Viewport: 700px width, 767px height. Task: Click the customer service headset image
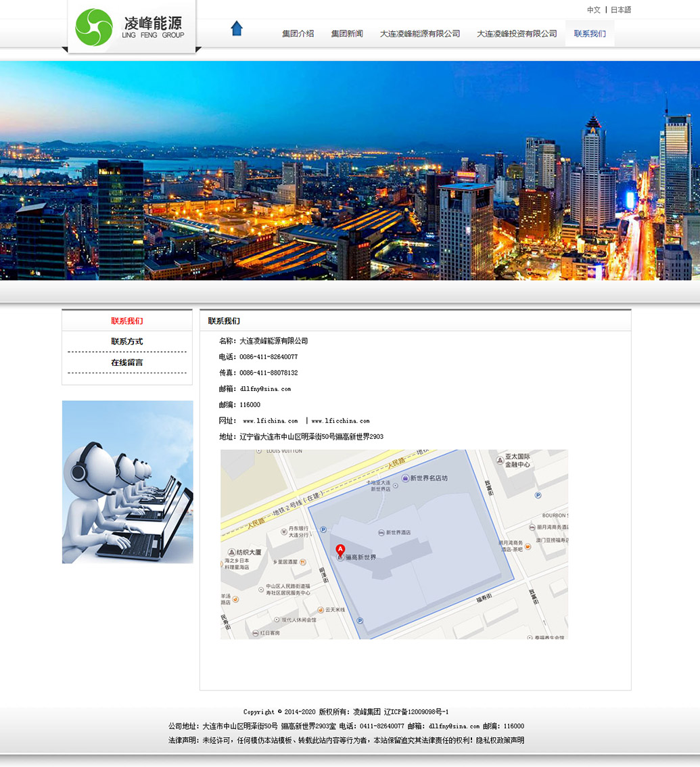(x=127, y=482)
